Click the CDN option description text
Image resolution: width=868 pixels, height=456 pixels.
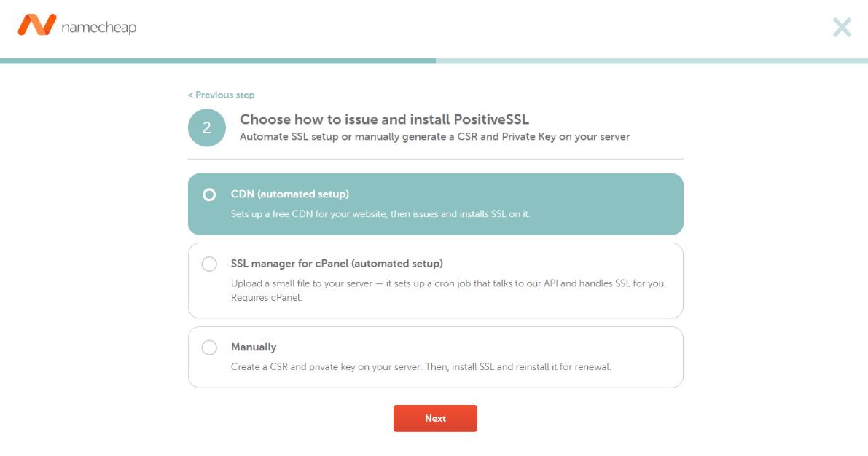pos(380,214)
